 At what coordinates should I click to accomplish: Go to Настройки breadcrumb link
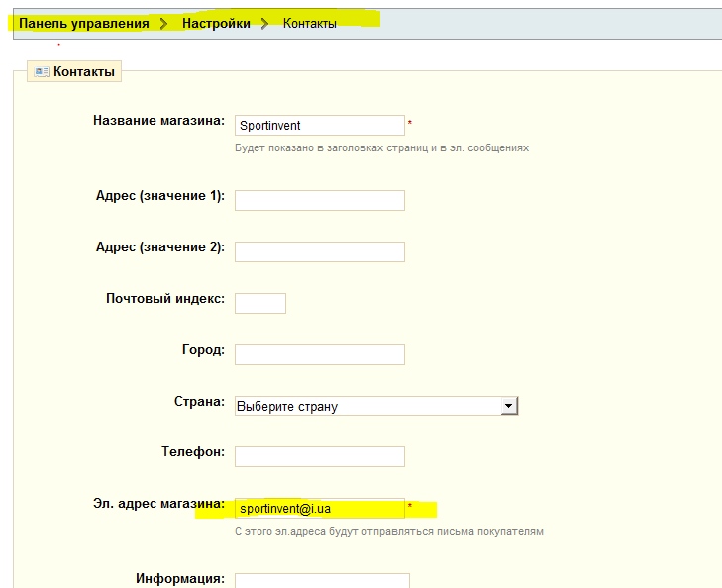216,23
